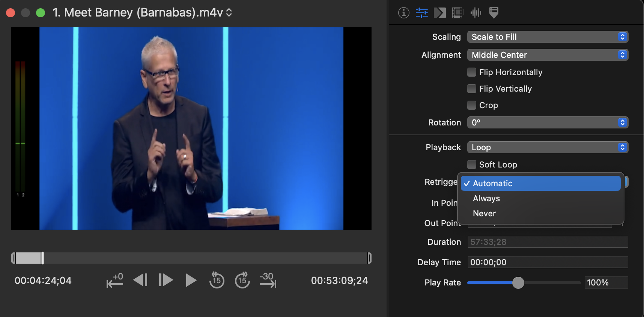Image resolution: width=644 pixels, height=317 pixels.
Task: Click the in-point handle on the scrubber
Action: (x=13, y=258)
